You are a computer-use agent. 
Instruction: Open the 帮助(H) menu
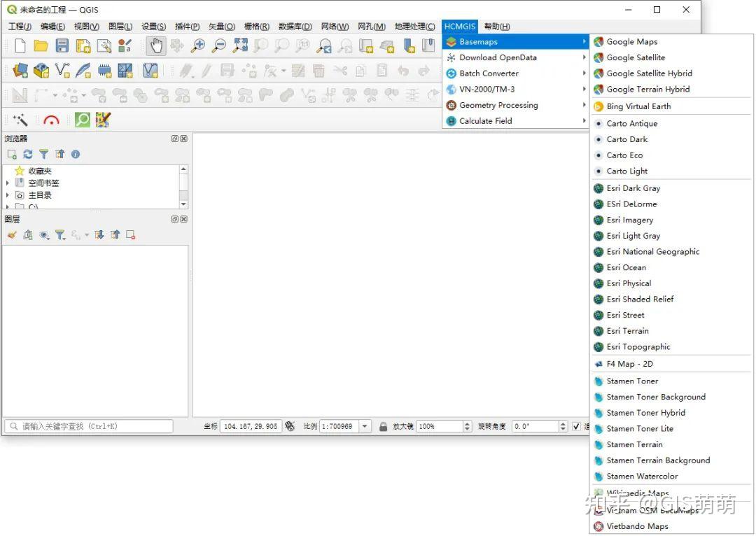[x=497, y=27]
